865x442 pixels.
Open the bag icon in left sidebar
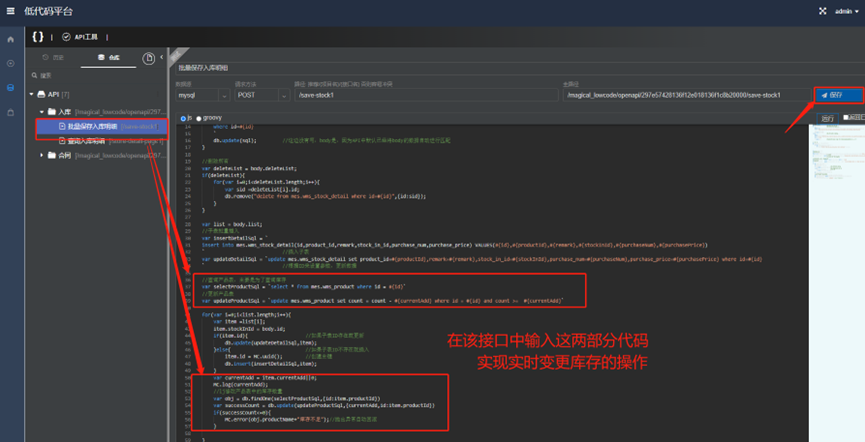point(10,112)
